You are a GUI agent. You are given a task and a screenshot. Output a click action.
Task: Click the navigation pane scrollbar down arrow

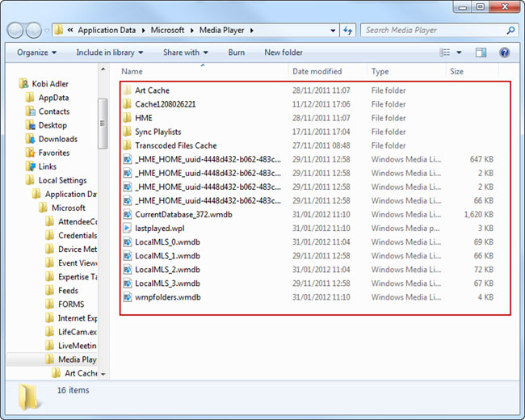[103, 374]
